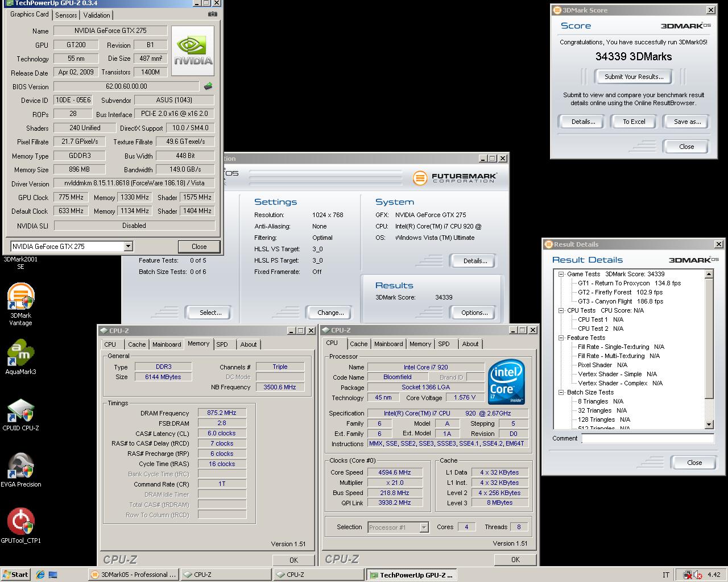Viewport: 728px width, 582px height.
Task: Click Submit Your Results button
Action: (x=634, y=77)
